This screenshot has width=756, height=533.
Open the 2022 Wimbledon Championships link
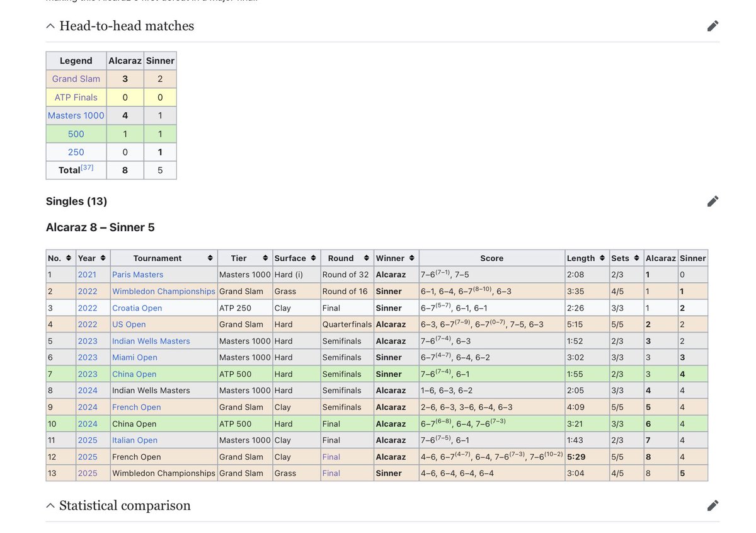coord(164,291)
